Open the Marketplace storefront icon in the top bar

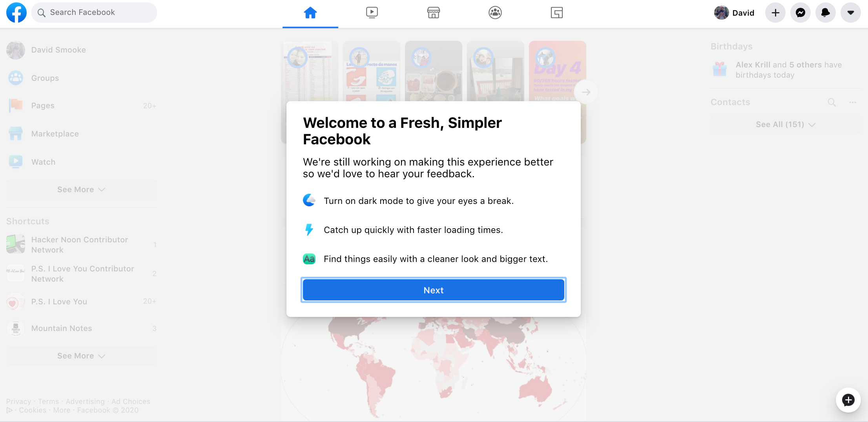coord(433,13)
